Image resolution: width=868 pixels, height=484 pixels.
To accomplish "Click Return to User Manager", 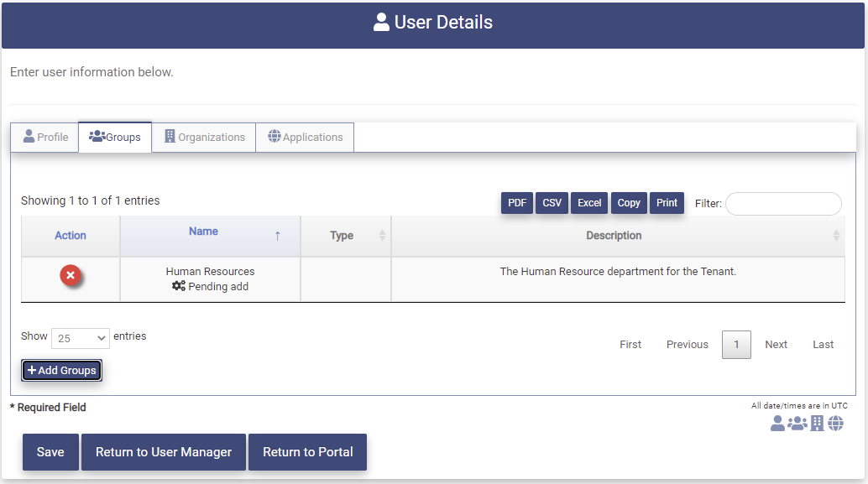I will tap(164, 452).
